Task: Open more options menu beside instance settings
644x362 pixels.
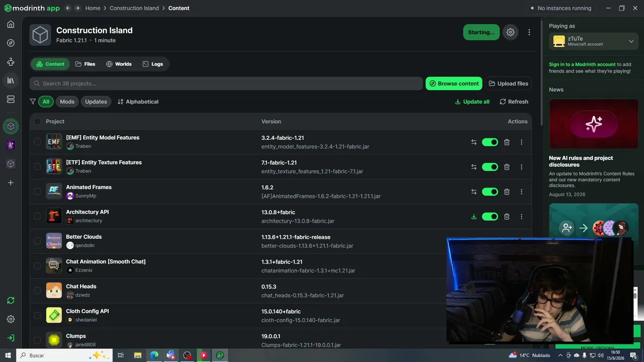Action: pyautogui.click(x=529, y=32)
